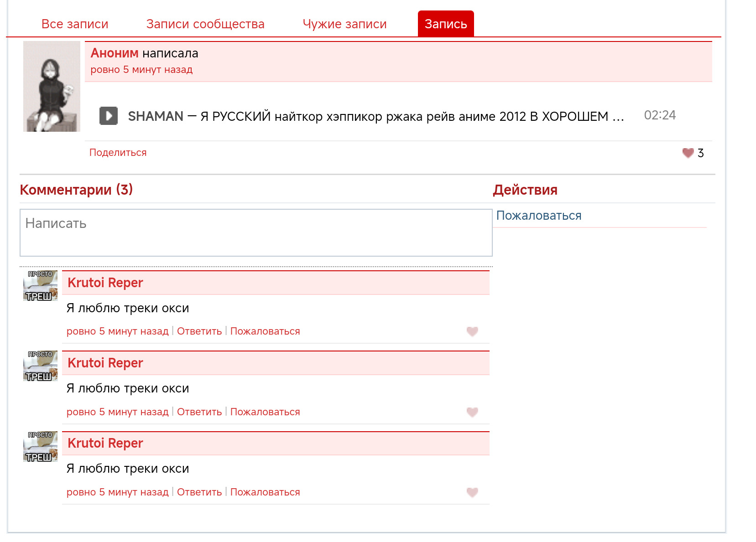Viewport: 756px width, 542px height.
Task: Switch to the Все записи tab
Action: tap(75, 24)
